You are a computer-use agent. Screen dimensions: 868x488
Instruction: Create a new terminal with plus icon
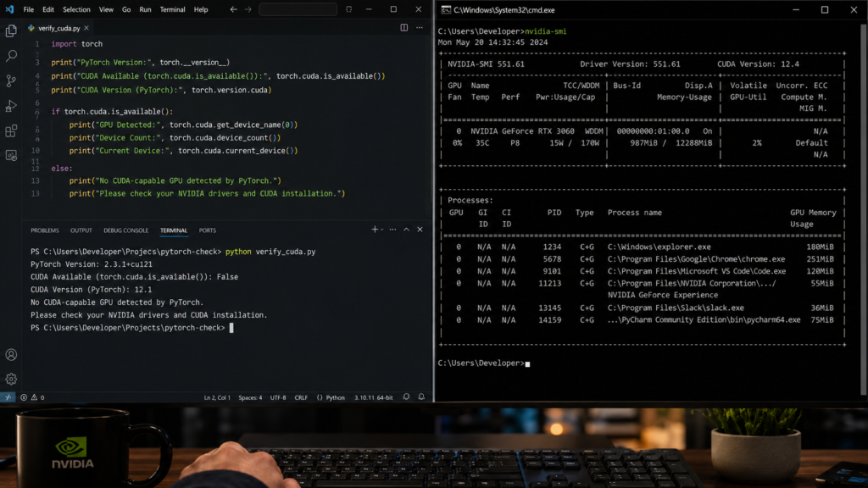(375, 230)
